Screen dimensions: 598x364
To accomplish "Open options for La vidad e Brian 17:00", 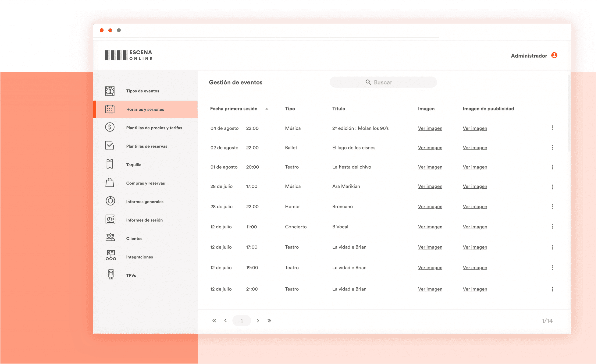I will coord(553,247).
